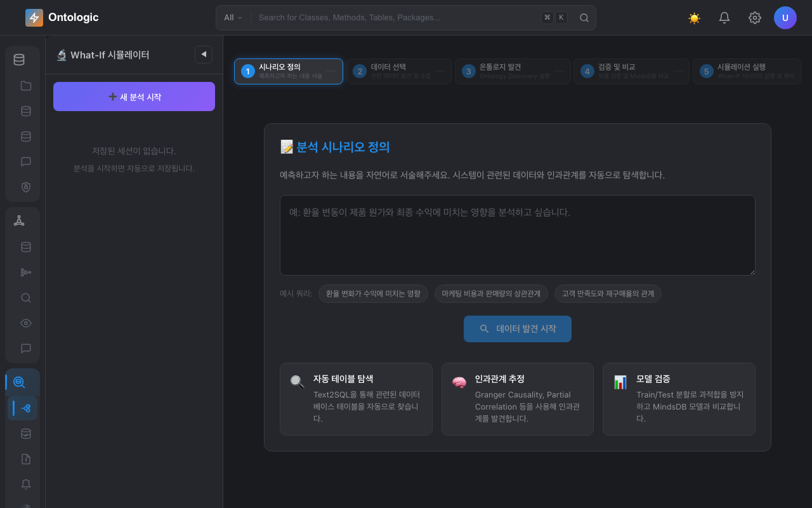Expand the ontology network section icon
The height and width of the screenshot is (508, 812).
(19, 221)
